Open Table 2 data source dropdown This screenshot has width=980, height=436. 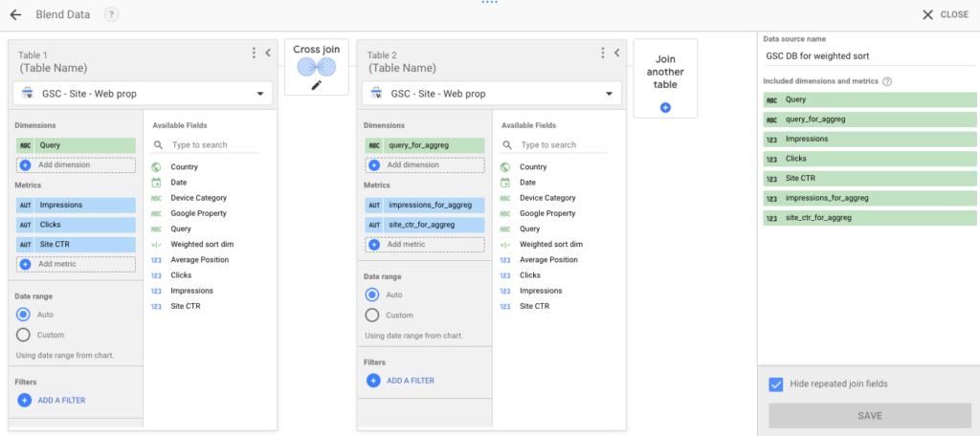point(491,94)
